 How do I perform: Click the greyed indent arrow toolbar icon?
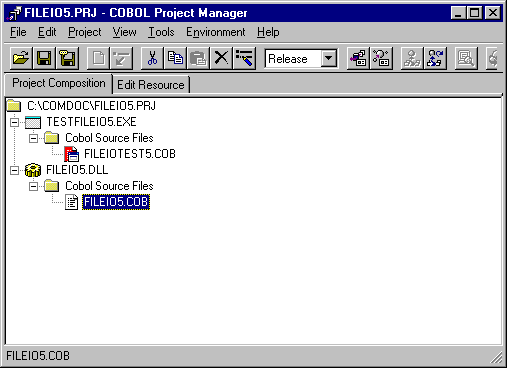point(121,58)
